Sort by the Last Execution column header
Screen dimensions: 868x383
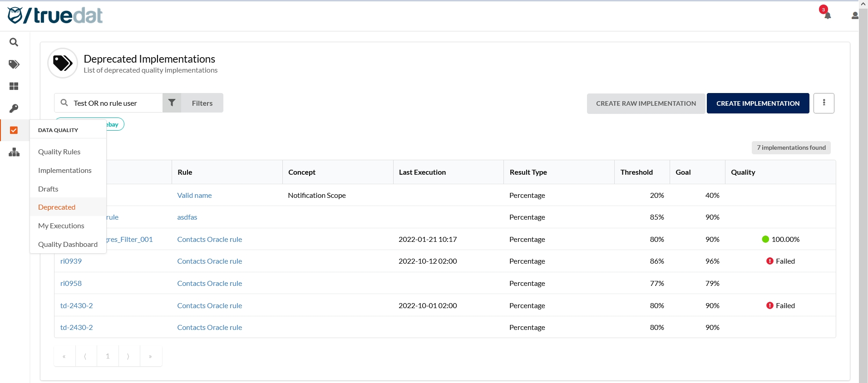point(422,172)
